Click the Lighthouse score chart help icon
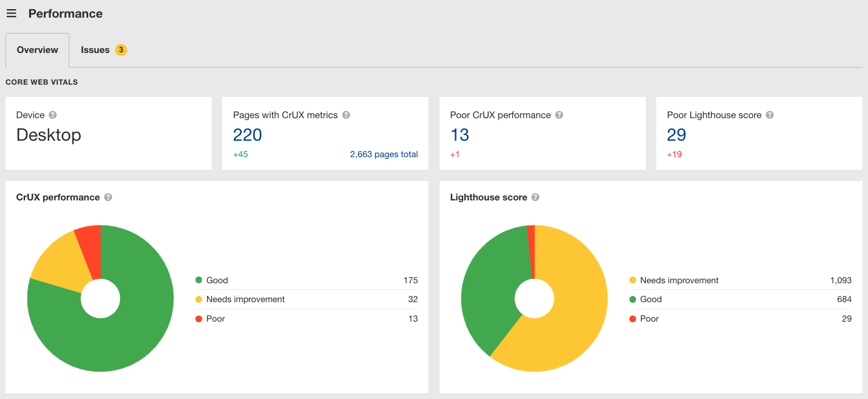The width and height of the screenshot is (868, 399). (x=535, y=197)
